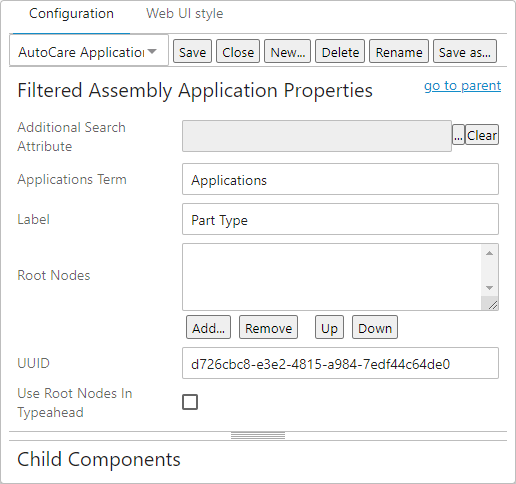Rename the current configuration
This screenshot has width=516, height=484.
click(x=399, y=52)
